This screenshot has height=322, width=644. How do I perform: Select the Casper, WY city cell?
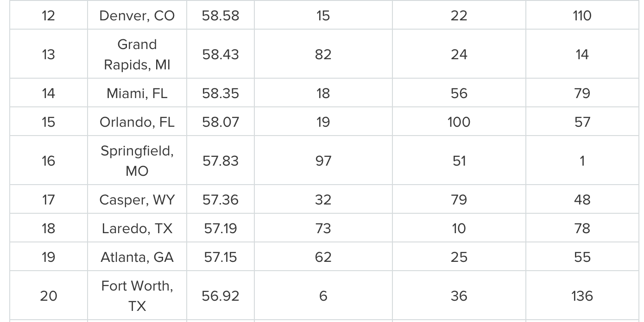(137, 200)
